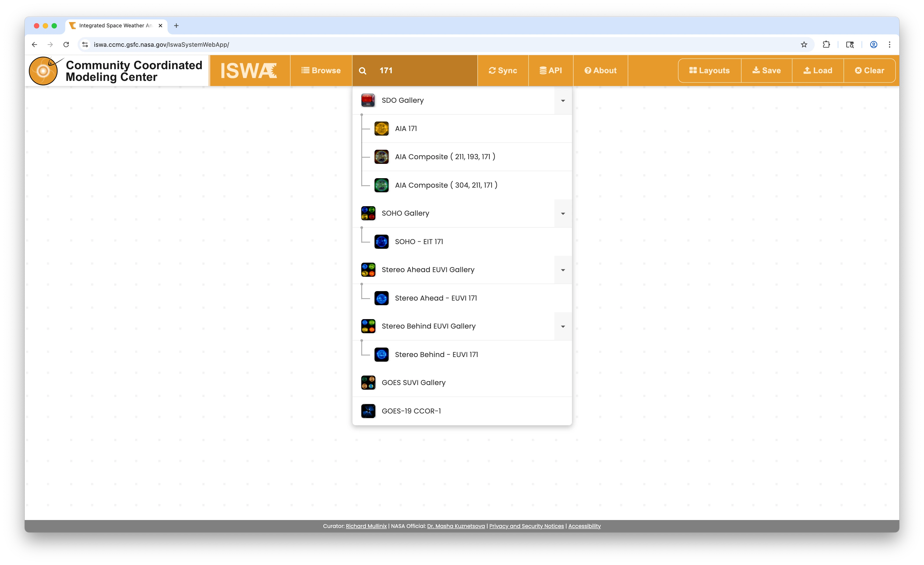This screenshot has width=924, height=565.
Task: Toggle the Stereo Ahead EUVI Gallery arrow
Action: [x=563, y=270]
